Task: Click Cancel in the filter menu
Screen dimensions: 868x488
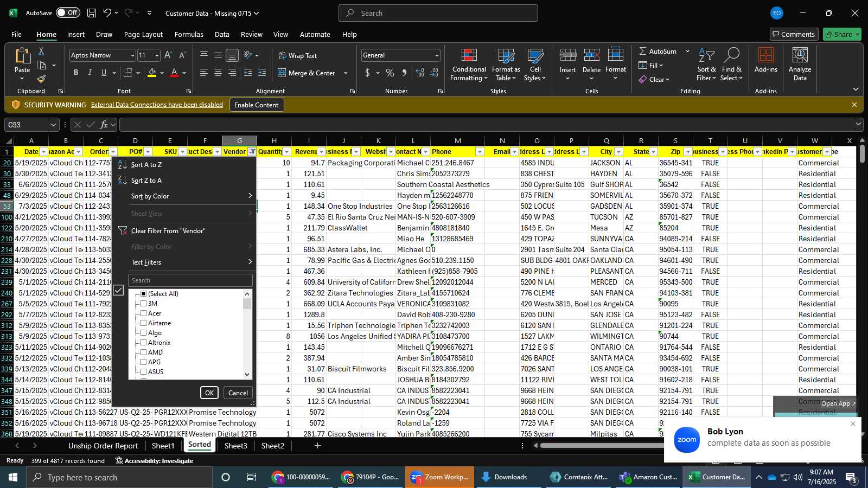Action: pos(238,393)
